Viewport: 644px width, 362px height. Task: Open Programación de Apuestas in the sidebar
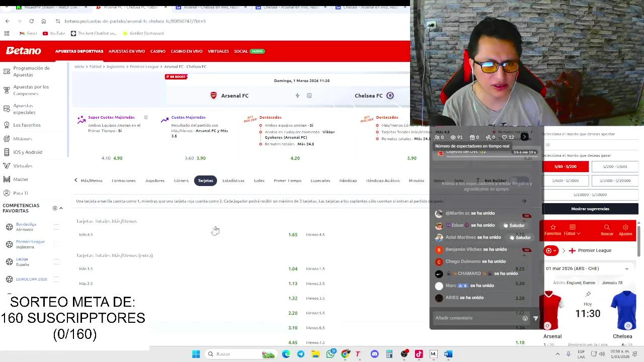(31, 71)
